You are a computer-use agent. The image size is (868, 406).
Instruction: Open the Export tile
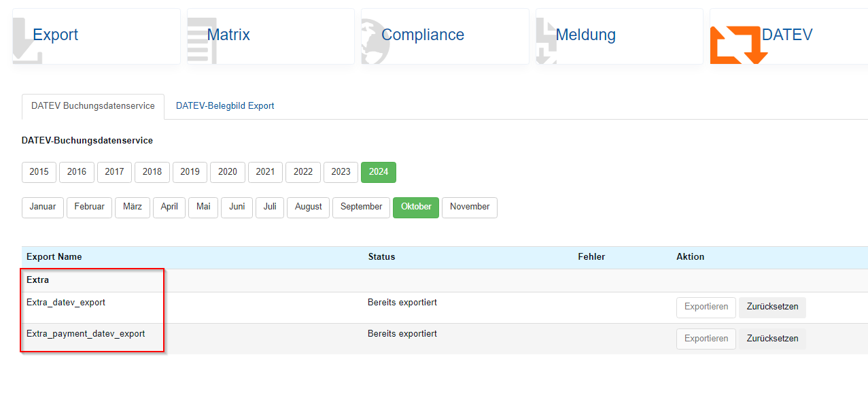(x=97, y=36)
